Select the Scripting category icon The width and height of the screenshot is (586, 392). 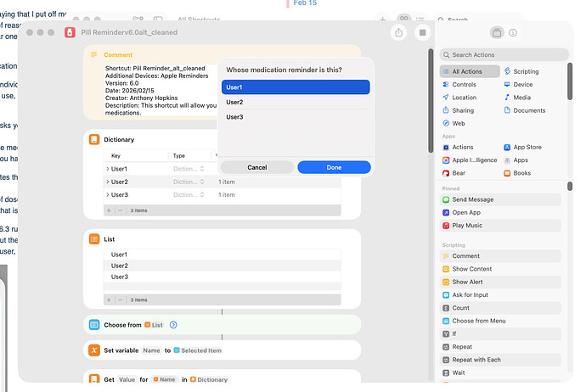pos(508,72)
